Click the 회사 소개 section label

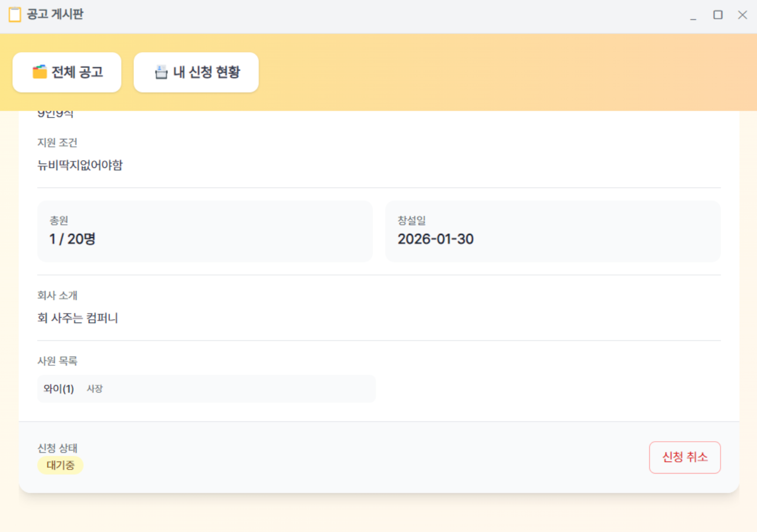(x=57, y=296)
